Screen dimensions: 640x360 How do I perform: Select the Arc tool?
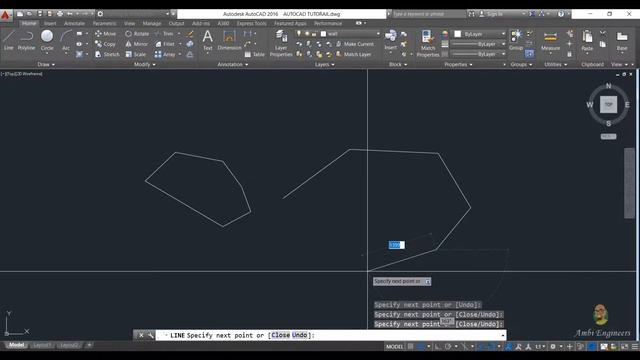tap(66, 40)
